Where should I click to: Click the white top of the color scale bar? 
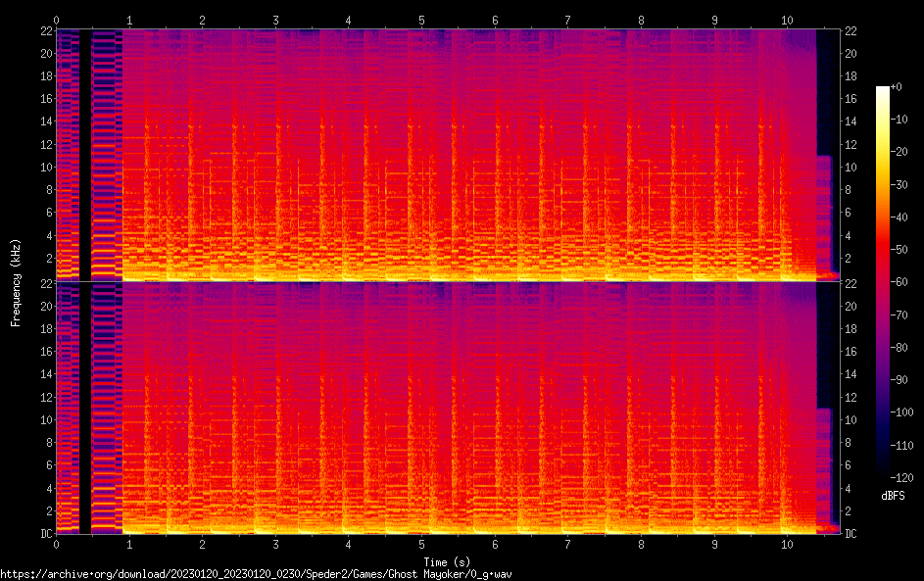(x=883, y=91)
